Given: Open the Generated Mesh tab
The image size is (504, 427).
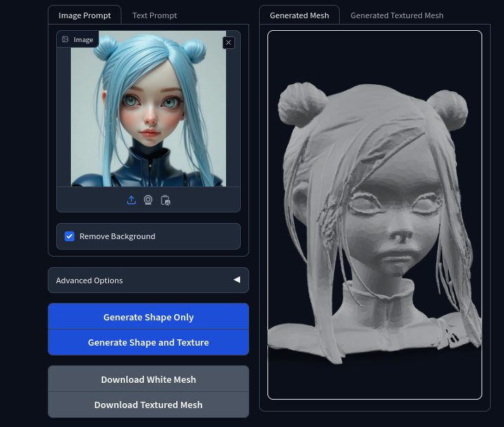Looking at the screenshot, I should [x=299, y=15].
